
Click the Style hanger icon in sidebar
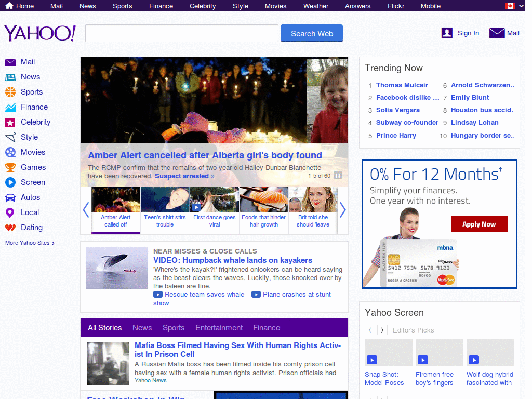tap(10, 137)
